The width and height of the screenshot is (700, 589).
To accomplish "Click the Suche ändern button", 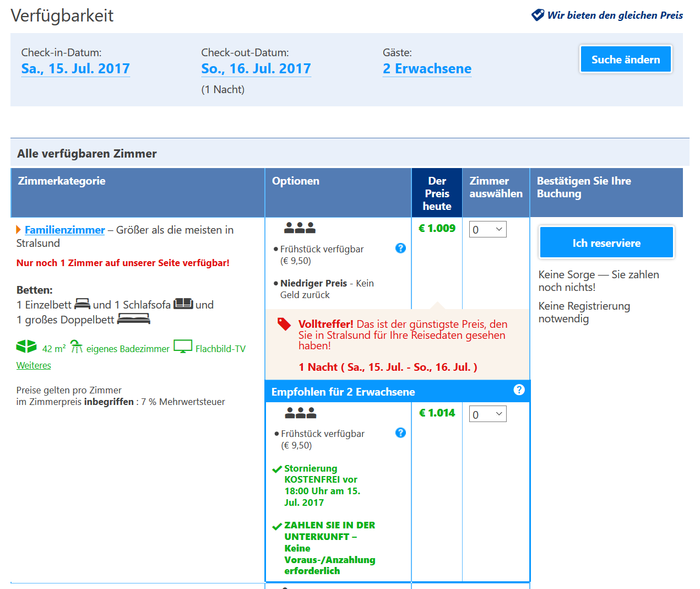I will (x=625, y=59).
